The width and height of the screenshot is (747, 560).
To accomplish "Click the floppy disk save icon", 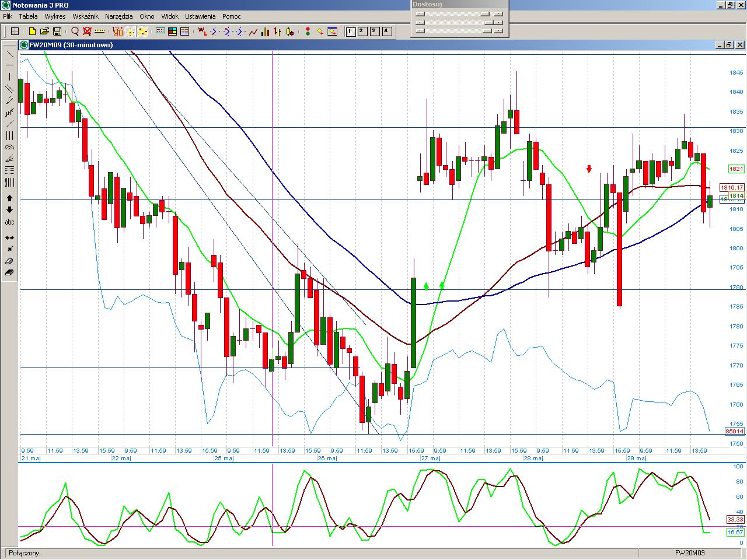I will pos(57,32).
